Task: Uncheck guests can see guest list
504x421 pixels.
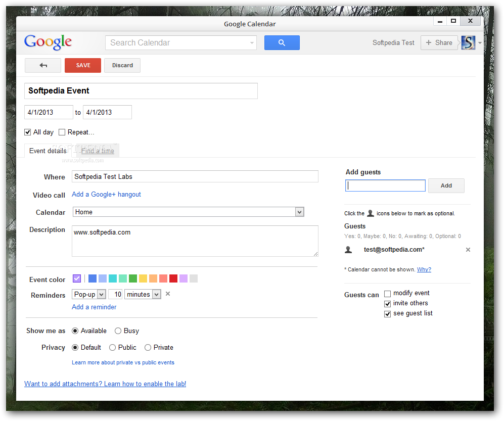Action: click(388, 314)
